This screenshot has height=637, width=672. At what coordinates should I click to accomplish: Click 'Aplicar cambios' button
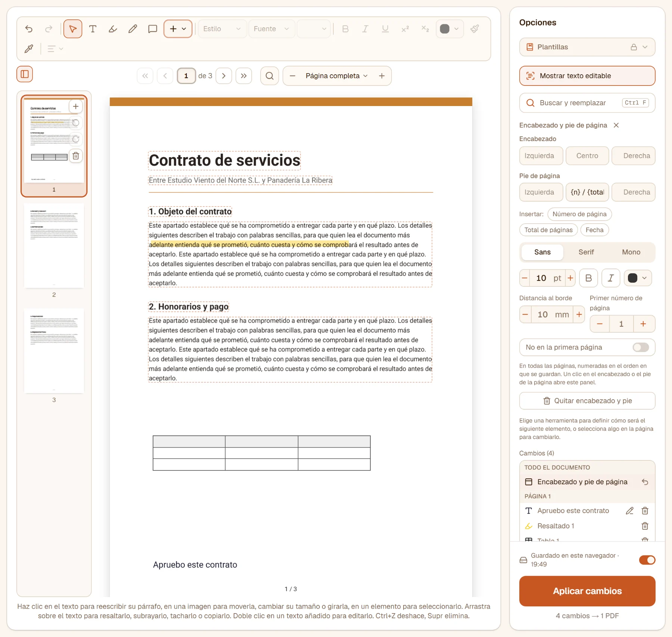click(x=587, y=591)
